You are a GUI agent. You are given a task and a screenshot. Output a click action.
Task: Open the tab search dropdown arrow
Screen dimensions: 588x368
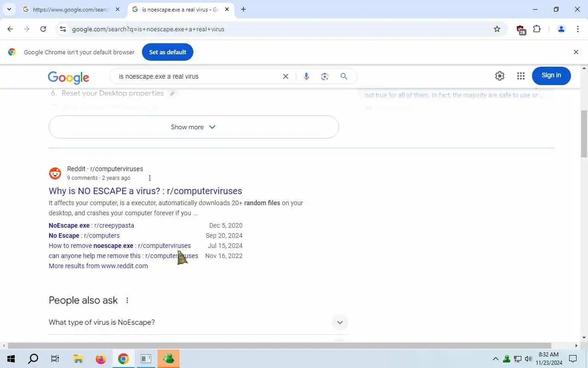click(9, 9)
